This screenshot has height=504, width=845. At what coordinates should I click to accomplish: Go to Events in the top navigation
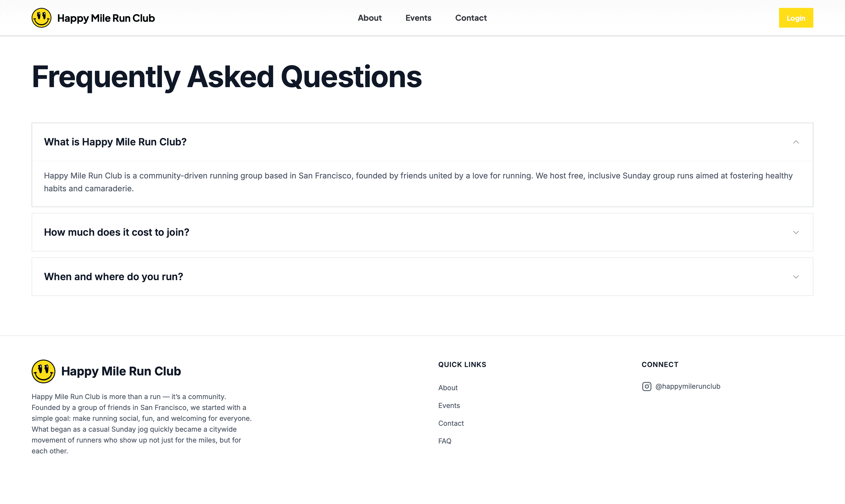(x=418, y=18)
